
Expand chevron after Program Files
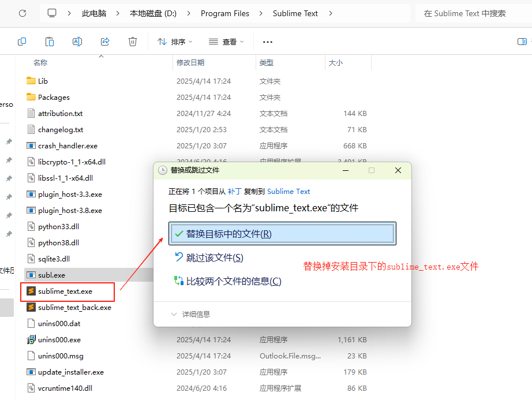click(261, 13)
